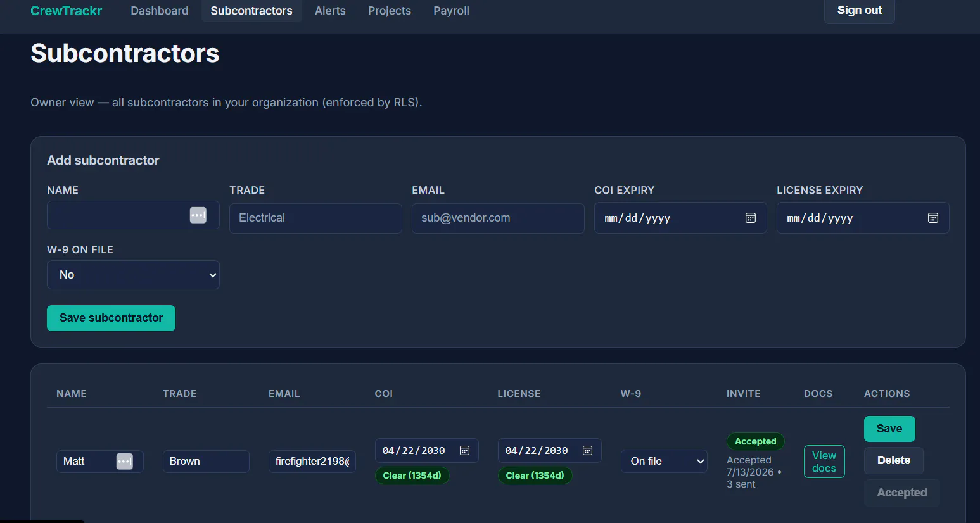The image size is (980, 523).
Task: Click the W-9 ON FILE field label
Action: pyautogui.click(x=80, y=250)
